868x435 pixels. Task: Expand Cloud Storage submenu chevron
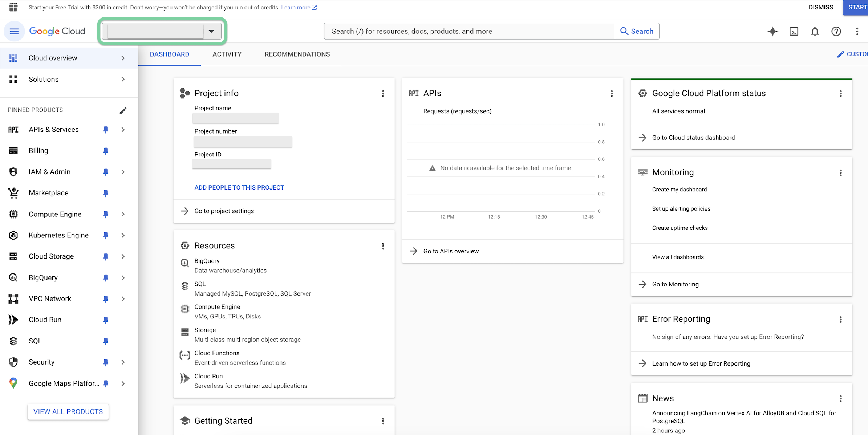coord(123,256)
